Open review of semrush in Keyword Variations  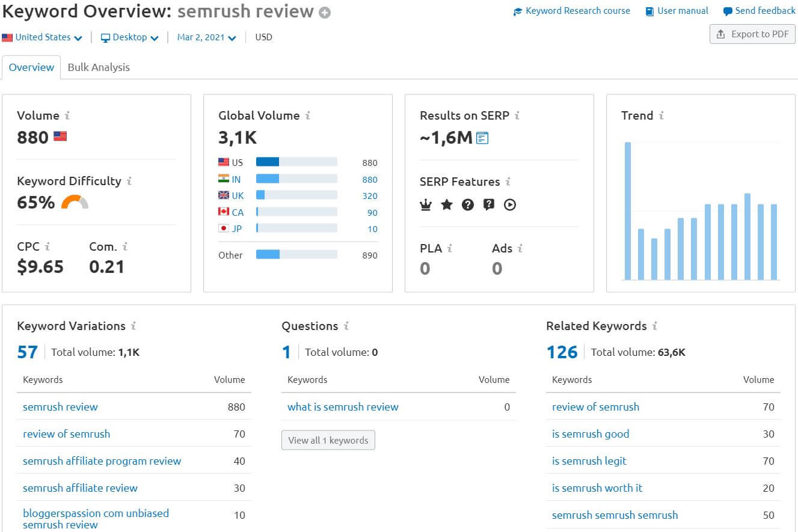click(66, 434)
